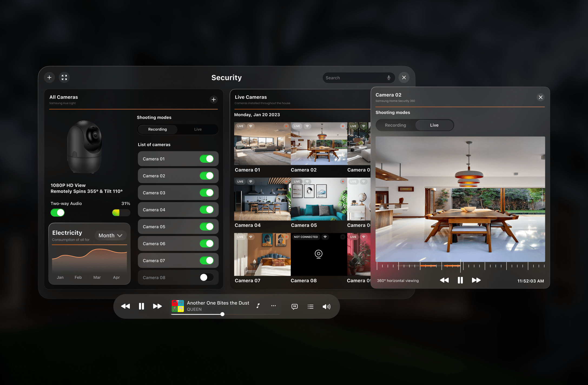Show lyrics using the speech bubble icon

[x=294, y=306]
